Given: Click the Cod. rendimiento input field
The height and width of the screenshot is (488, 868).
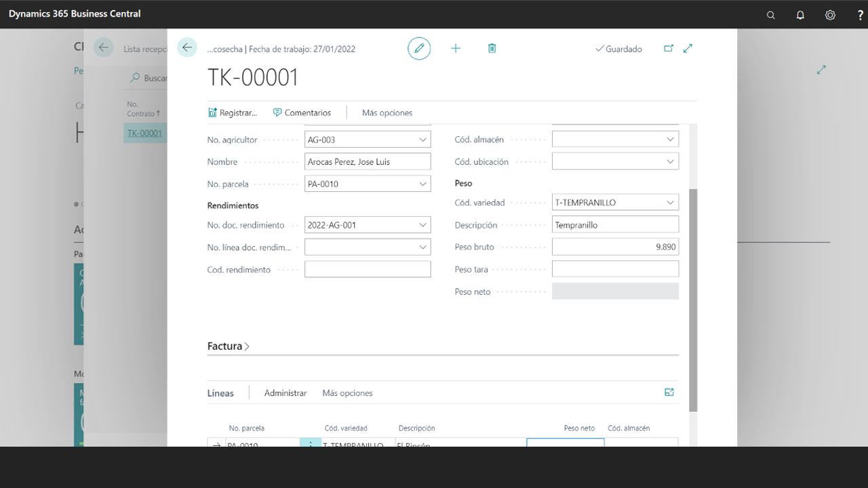Looking at the screenshot, I should (368, 270).
